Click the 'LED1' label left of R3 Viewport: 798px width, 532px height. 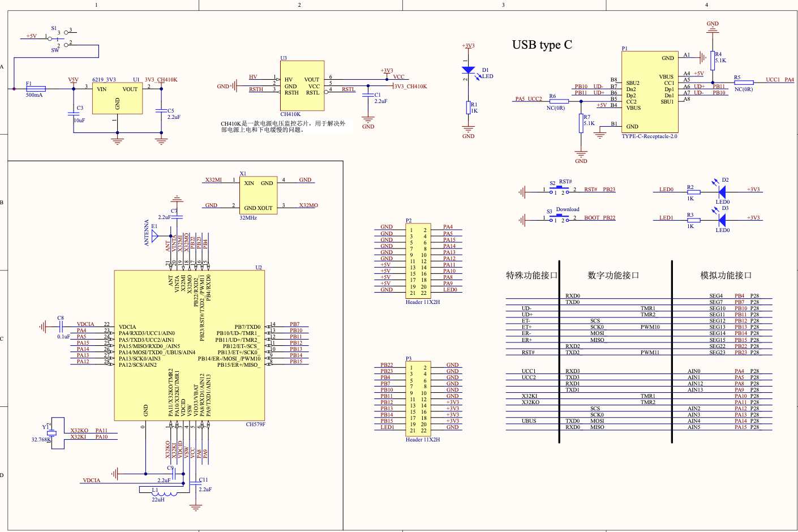666,218
